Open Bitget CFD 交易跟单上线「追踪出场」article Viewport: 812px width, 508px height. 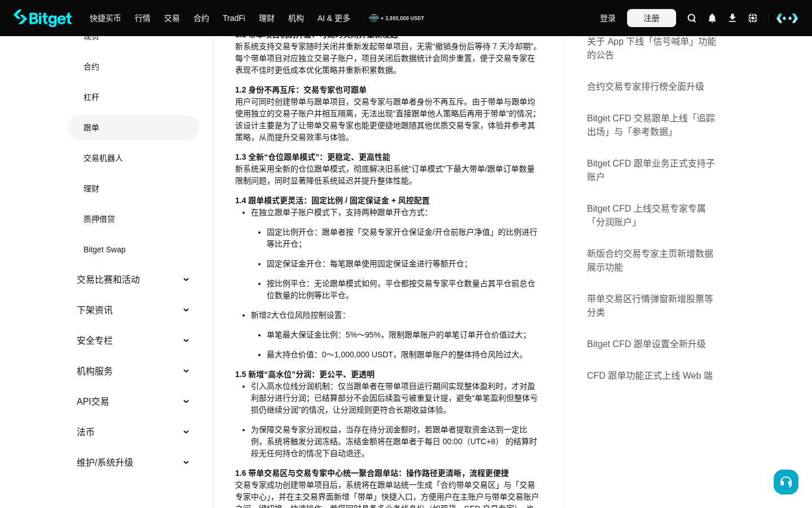click(x=651, y=125)
